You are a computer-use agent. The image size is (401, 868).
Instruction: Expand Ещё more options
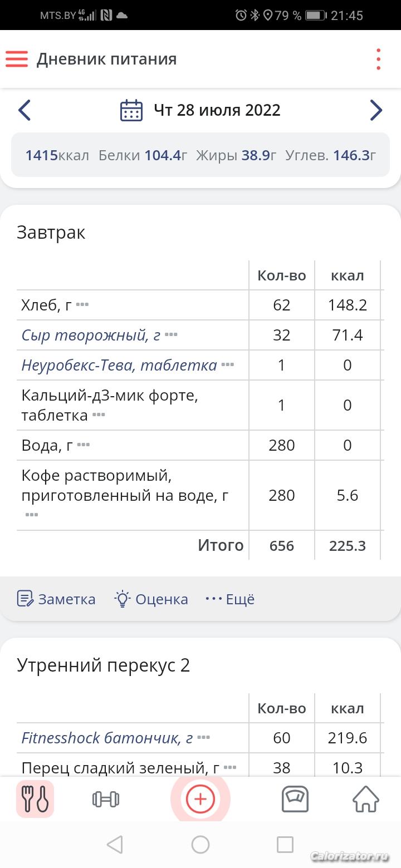[x=230, y=599]
